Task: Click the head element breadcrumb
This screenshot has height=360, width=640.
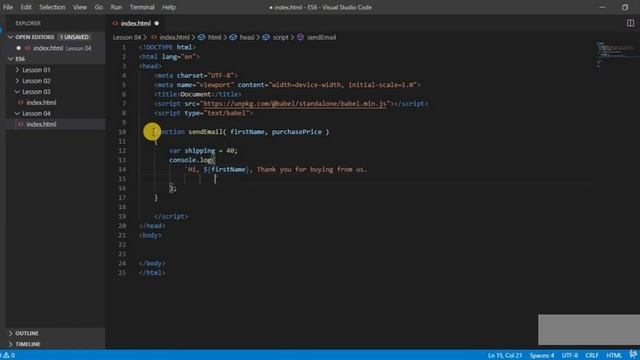Action: 247,37
